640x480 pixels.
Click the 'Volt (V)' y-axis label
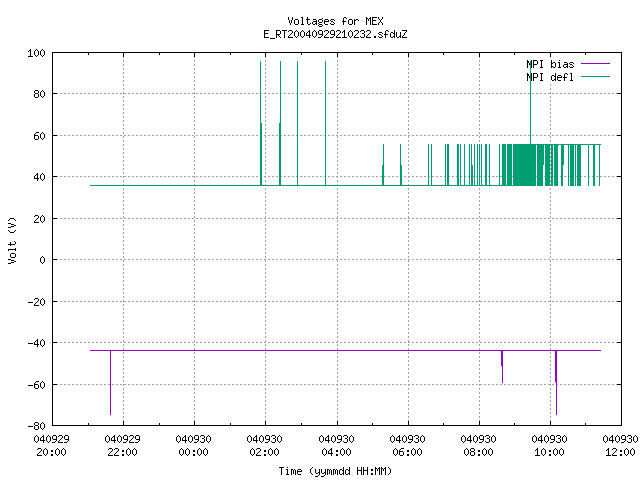(x=12, y=240)
